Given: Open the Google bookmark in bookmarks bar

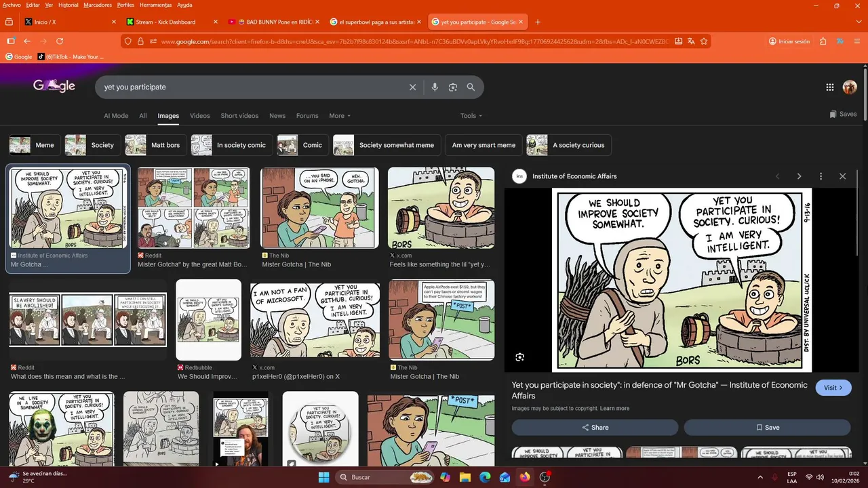Looking at the screenshot, I should click(x=18, y=57).
